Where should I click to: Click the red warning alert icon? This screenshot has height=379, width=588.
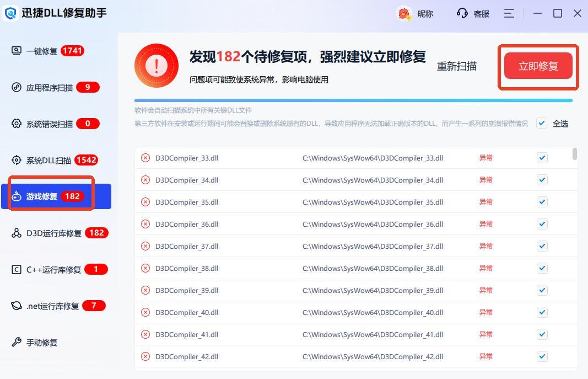[x=157, y=66]
